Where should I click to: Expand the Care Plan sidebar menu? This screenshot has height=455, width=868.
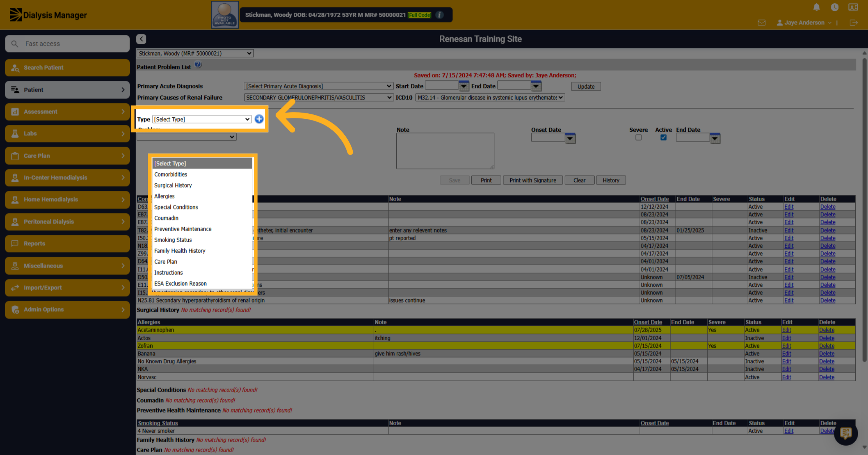pos(67,156)
